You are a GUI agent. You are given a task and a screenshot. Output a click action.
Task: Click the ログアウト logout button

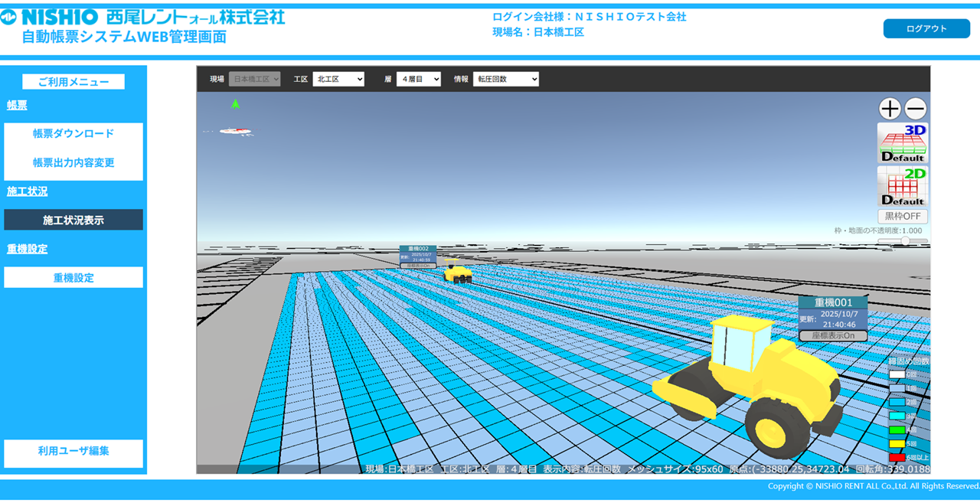coord(926,28)
